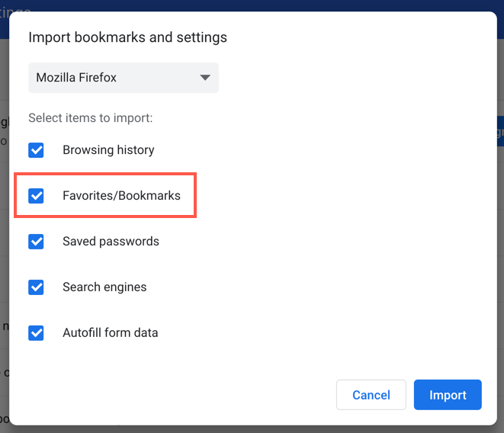Viewport: 504px width, 433px height.
Task: Click the 'Select items to import:' text
Action: 91,118
